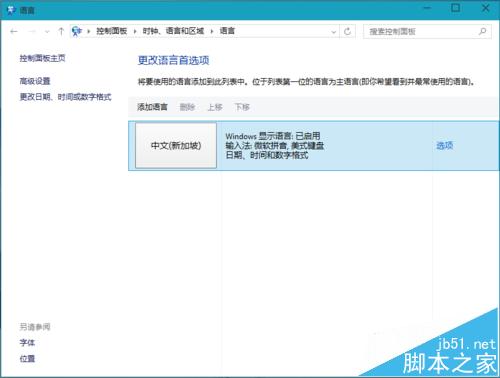Screen dimensions: 500x378
Task: Focus the 搜索控制面板 search box
Action: tap(427, 31)
